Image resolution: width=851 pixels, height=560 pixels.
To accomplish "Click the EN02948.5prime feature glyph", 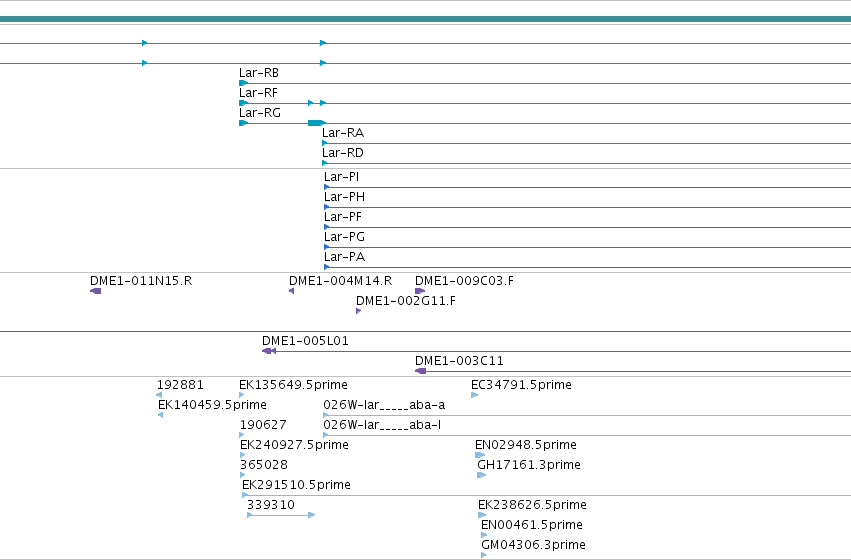I will pyautogui.click(x=480, y=455).
